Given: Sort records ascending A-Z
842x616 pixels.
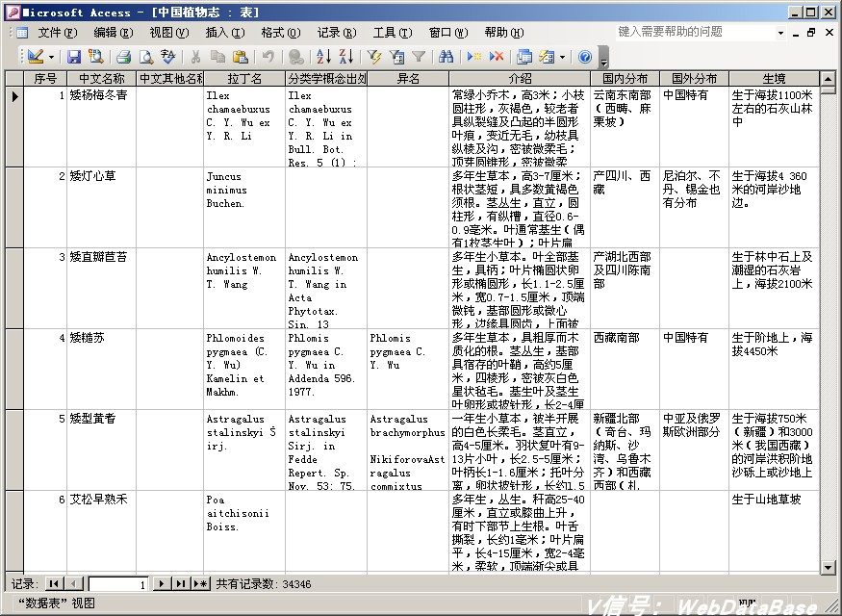Looking at the screenshot, I should [x=323, y=57].
